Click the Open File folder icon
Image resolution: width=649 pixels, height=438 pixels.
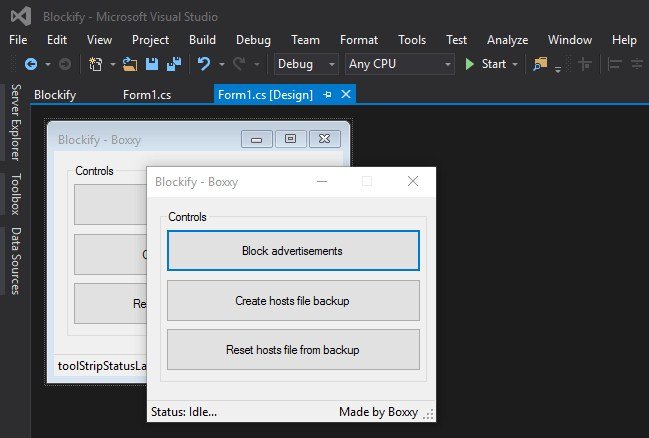[130, 64]
